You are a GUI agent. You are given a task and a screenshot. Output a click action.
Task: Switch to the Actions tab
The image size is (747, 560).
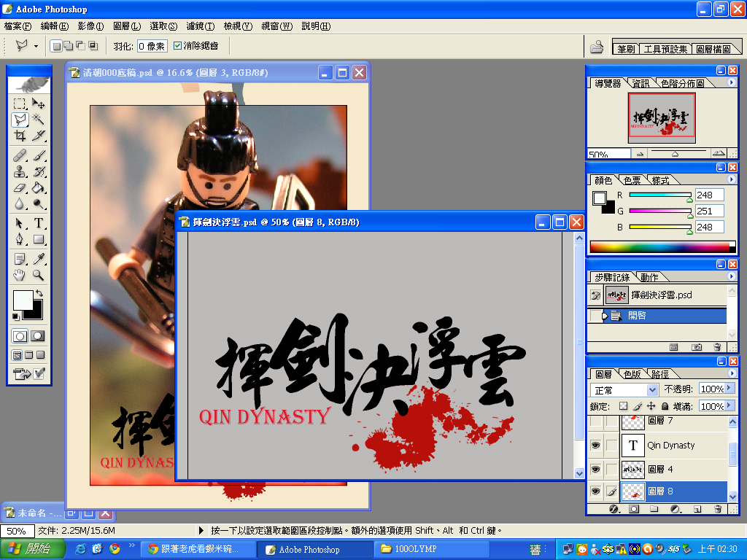(649, 277)
